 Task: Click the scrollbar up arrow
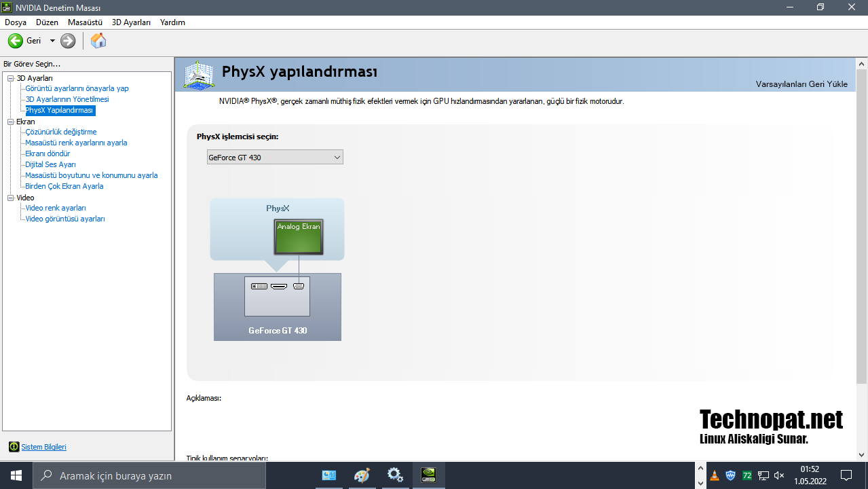862,62
